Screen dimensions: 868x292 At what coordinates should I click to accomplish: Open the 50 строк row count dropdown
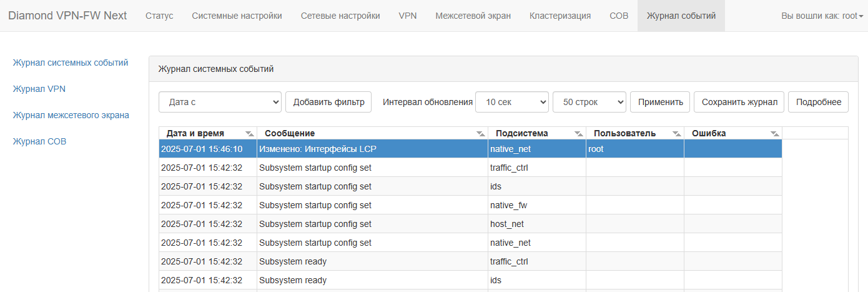click(x=589, y=102)
